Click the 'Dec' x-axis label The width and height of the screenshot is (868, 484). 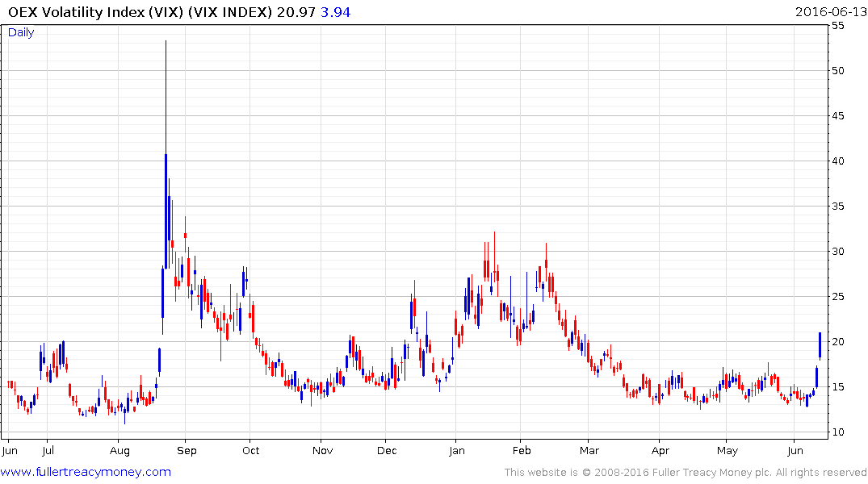tap(387, 451)
